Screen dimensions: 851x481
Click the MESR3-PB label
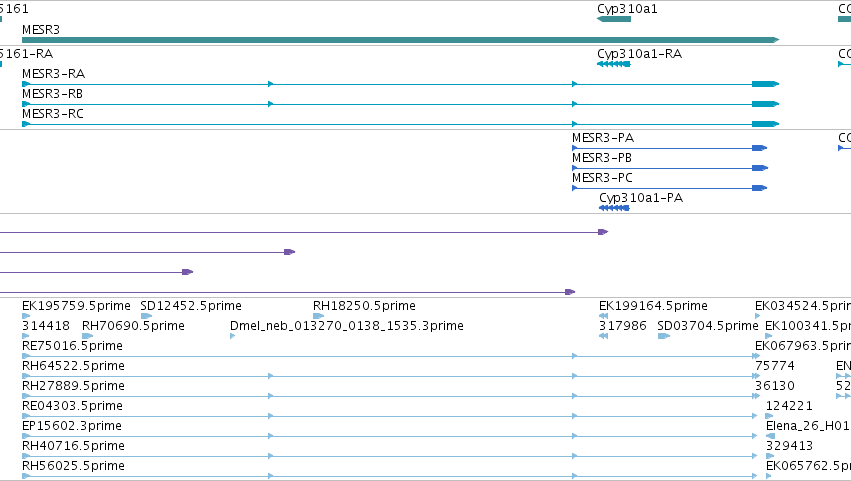pyautogui.click(x=602, y=158)
